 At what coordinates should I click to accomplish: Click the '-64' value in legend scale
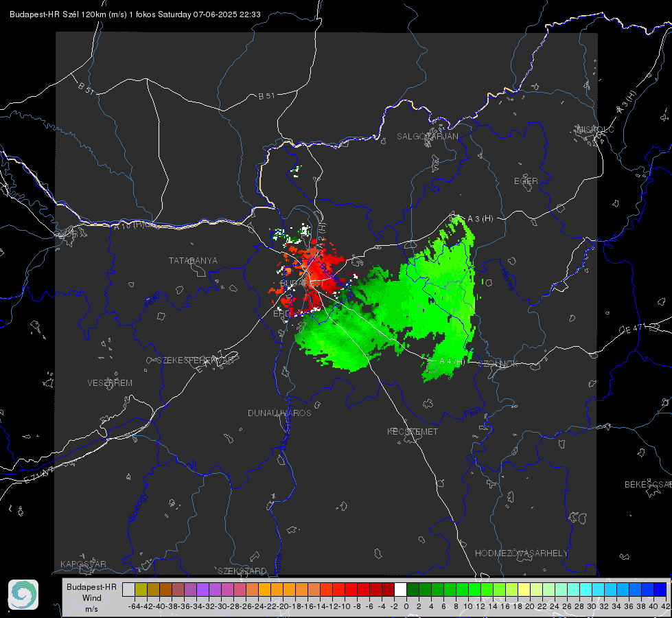pos(134,606)
